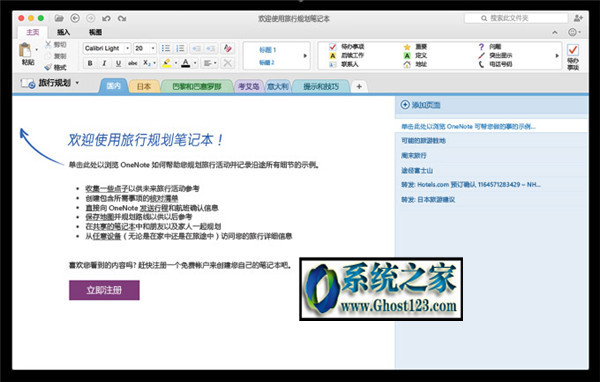Click the purple 立即注册 button
600x382 pixels.
point(104,290)
